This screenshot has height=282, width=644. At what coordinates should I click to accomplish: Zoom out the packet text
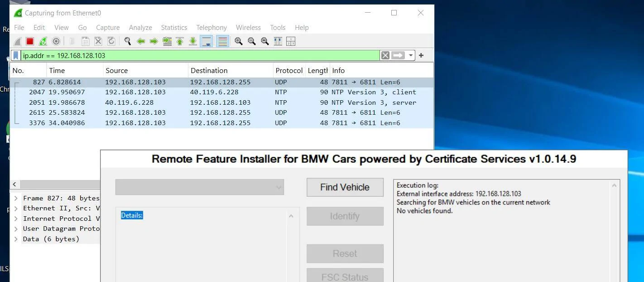point(252,41)
